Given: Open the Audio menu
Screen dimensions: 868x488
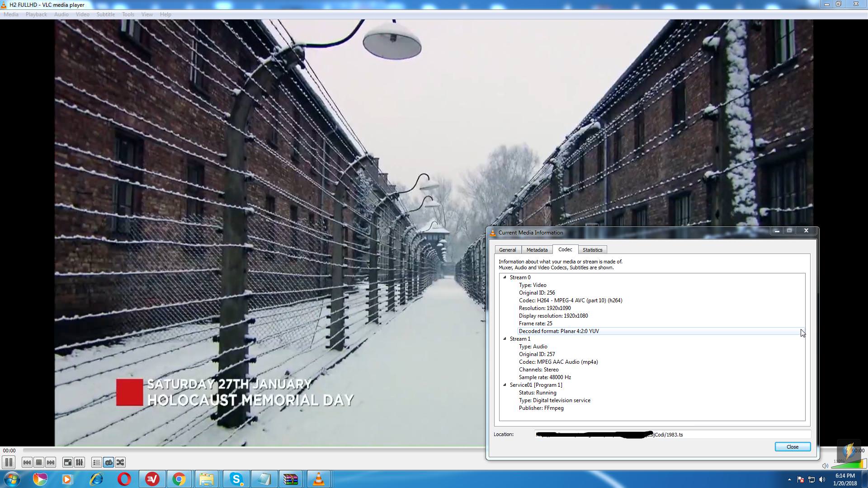Looking at the screenshot, I should (x=61, y=14).
